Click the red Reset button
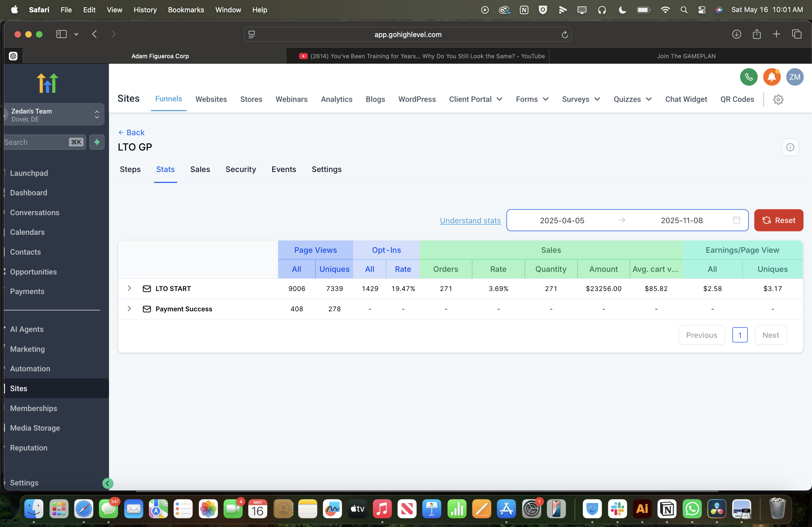This screenshot has height=527, width=812. click(778, 220)
